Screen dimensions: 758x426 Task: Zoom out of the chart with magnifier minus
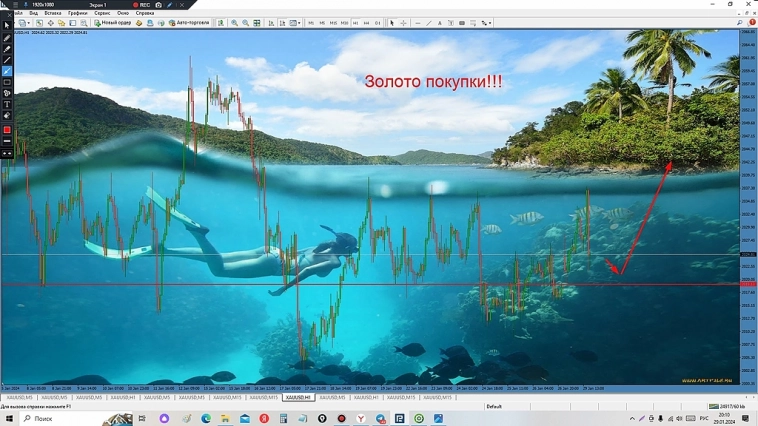[x=246, y=23]
